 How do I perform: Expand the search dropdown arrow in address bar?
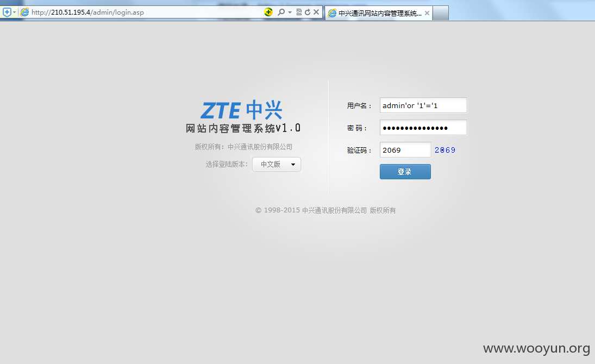pos(290,12)
